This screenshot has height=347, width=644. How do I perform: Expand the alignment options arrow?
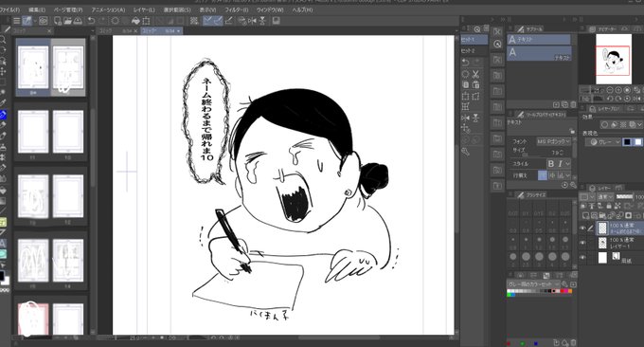(x=568, y=175)
